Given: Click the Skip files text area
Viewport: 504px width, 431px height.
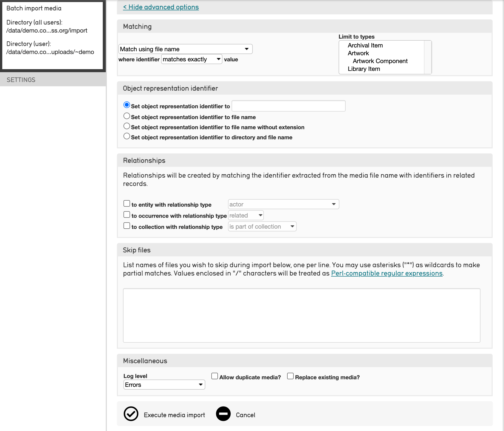Looking at the screenshot, I should (x=301, y=315).
